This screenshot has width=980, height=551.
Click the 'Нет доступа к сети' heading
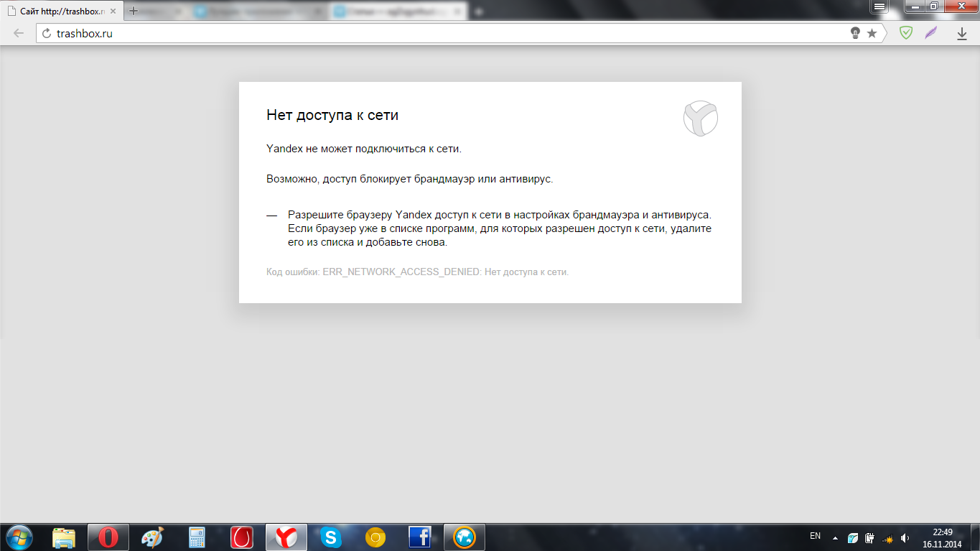pos(332,115)
